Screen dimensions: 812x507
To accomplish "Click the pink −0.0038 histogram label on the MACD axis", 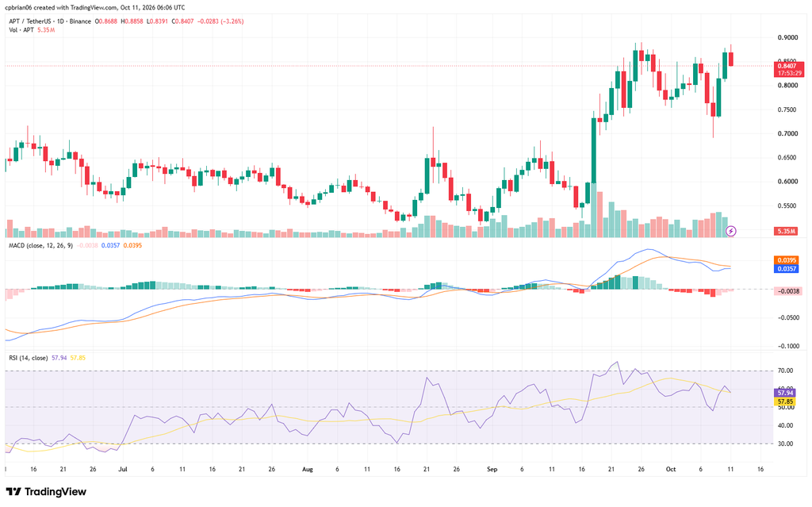I will (x=789, y=291).
